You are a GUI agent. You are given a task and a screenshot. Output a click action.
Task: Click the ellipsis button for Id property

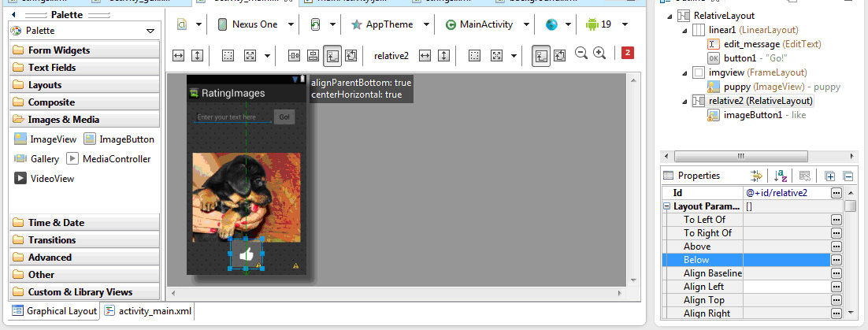(x=836, y=193)
